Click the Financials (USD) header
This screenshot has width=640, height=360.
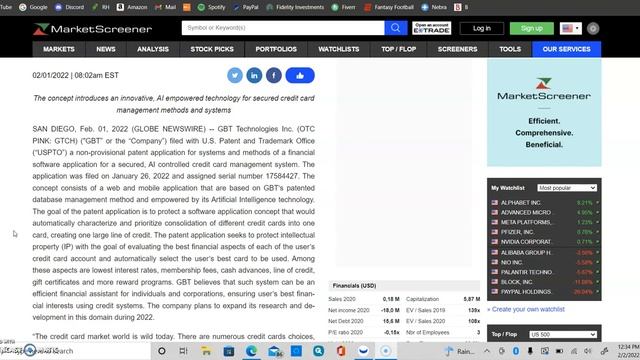click(354, 286)
